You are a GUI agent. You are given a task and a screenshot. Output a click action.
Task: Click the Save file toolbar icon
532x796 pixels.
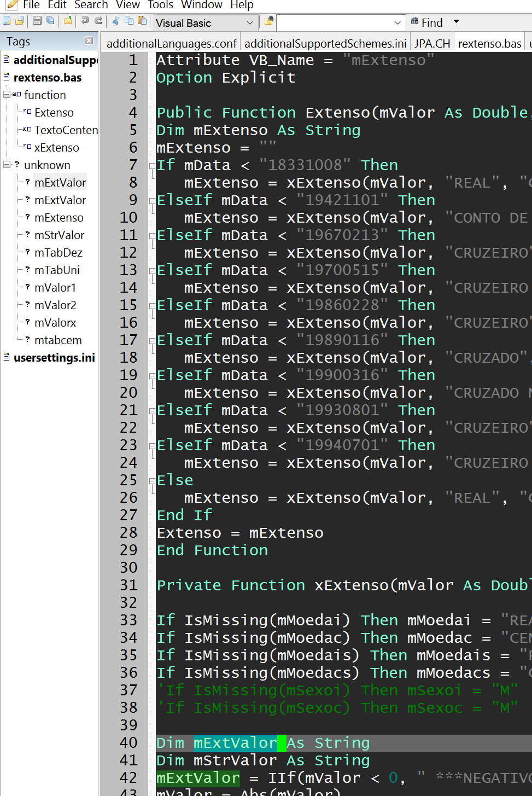pos(37,21)
